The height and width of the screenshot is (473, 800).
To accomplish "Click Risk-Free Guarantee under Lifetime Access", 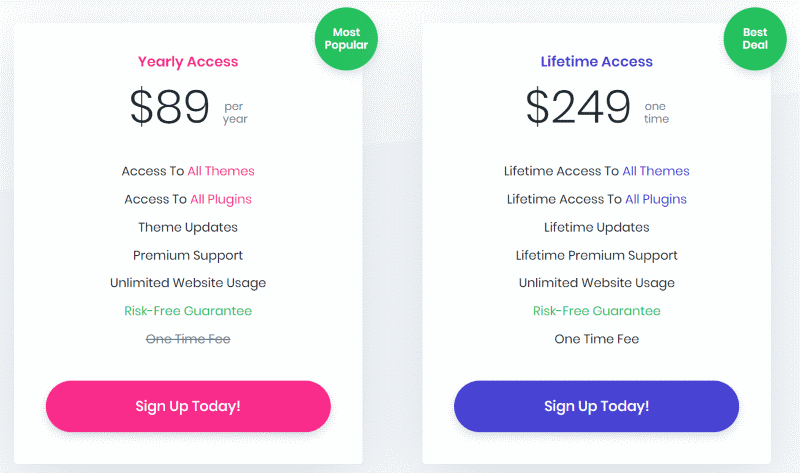I will pyautogui.click(x=596, y=311).
